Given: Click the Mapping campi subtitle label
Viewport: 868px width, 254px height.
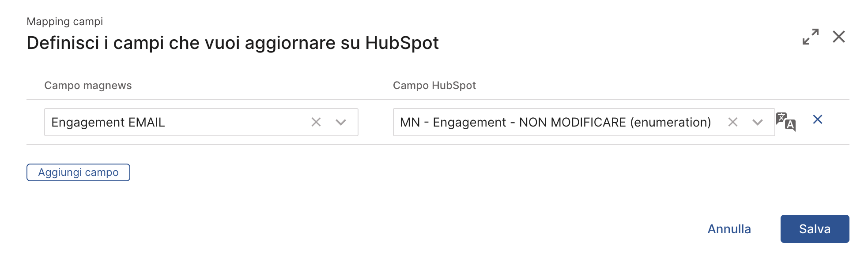Looking at the screenshot, I should click(64, 22).
